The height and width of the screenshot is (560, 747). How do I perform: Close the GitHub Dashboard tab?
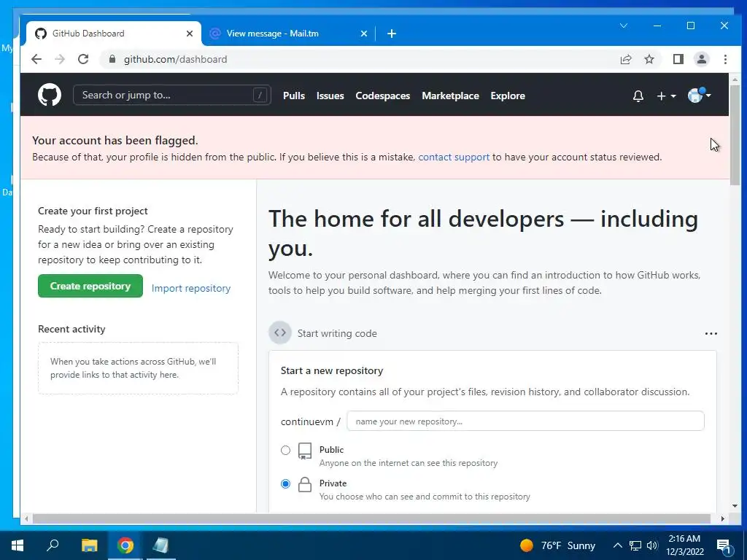point(190,34)
